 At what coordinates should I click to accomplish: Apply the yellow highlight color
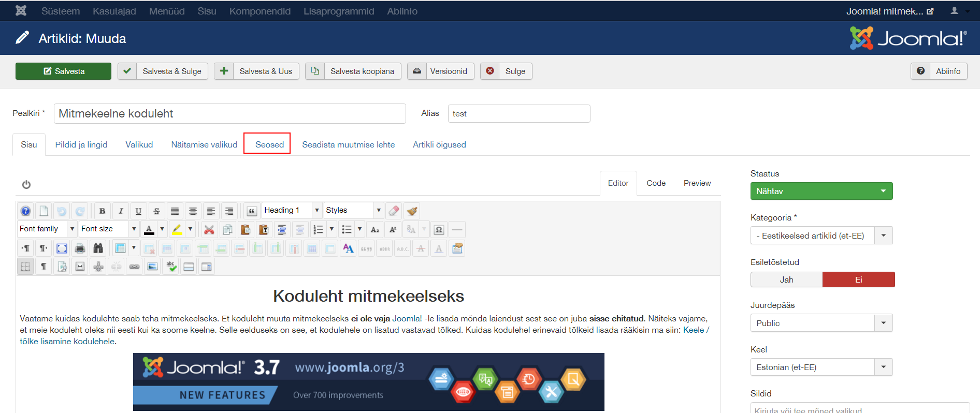tap(177, 229)
